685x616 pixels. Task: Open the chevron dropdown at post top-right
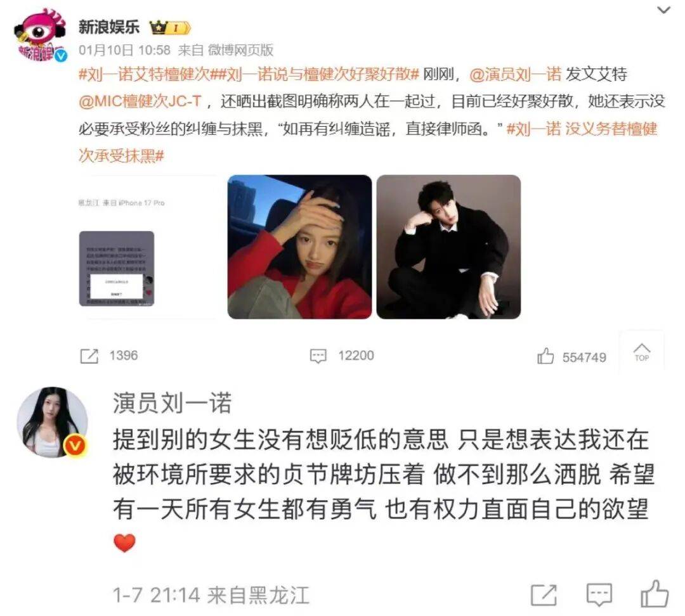[663, 10]
